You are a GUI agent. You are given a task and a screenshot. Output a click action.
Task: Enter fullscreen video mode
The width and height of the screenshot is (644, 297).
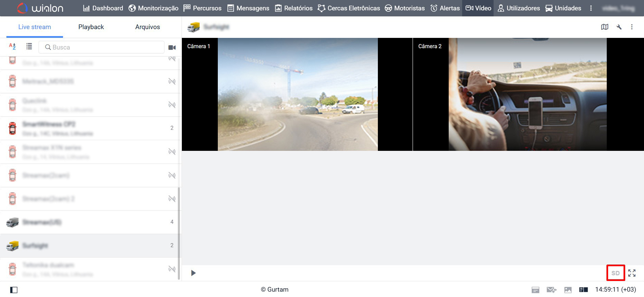click(x=632, y=273)
